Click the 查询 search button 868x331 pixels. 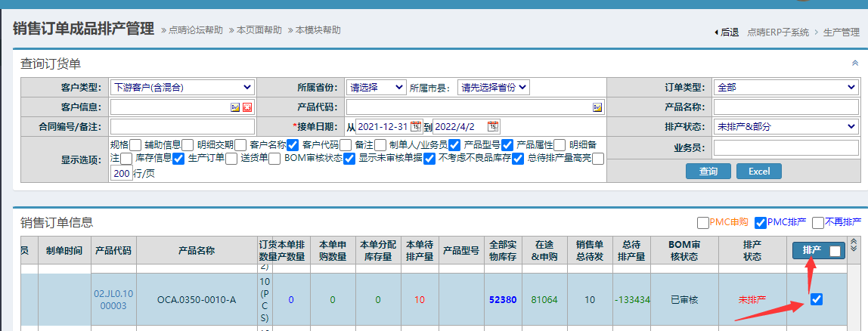708,172
